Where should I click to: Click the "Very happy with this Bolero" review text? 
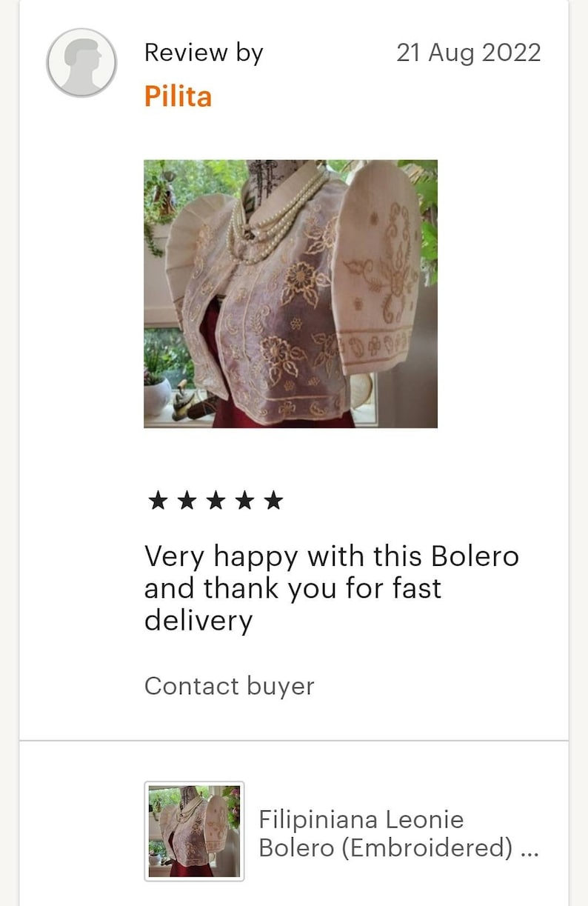331,556
